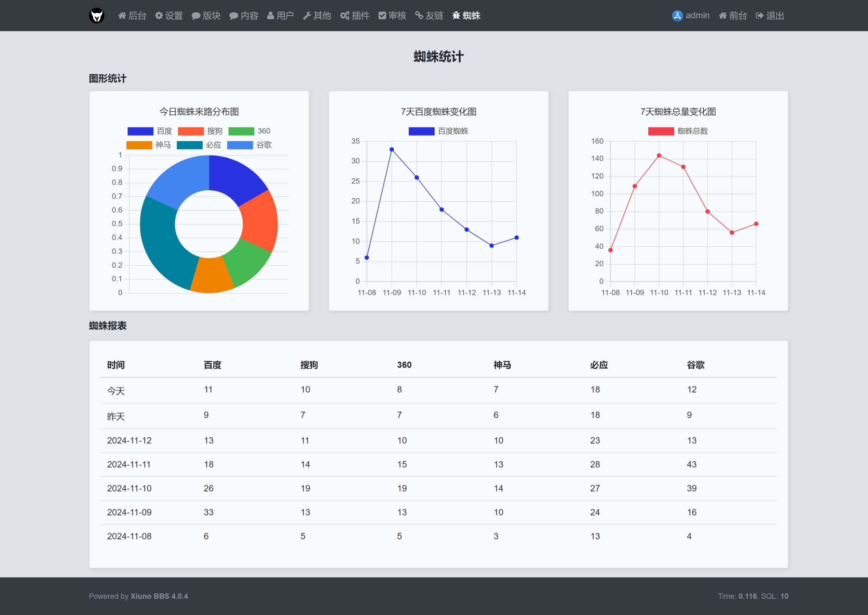This screenshot has width=868, height=615.
Task: Go to the 插件 page
Action: (355, 15)
